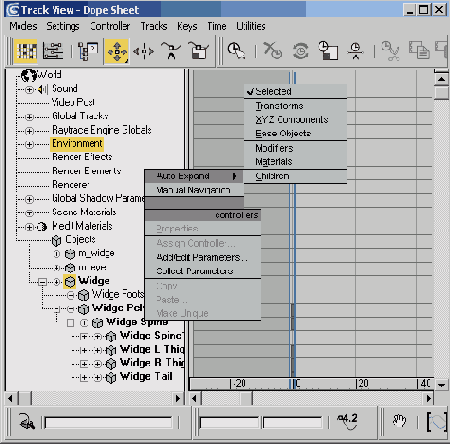The width and height of the screenshot is (450, 444).
Task: Select the Scale Keys tool
Action: click(198, 51)
